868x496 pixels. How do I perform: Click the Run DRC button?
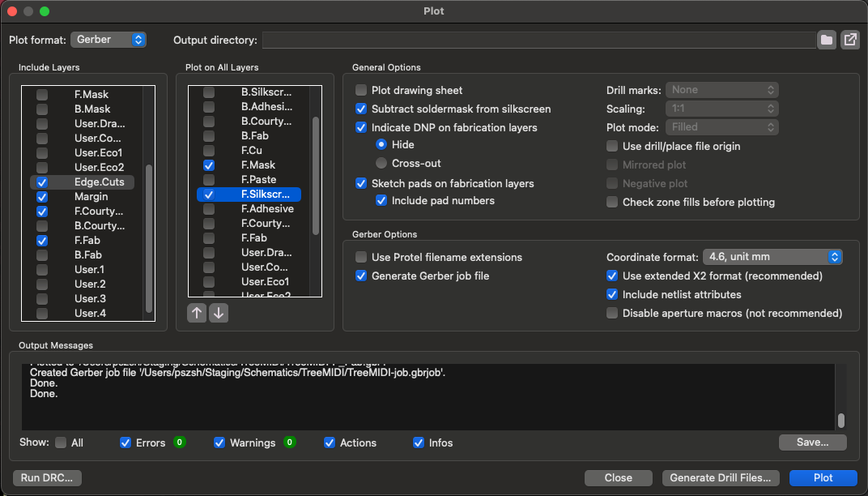click(x=47, y=478)
